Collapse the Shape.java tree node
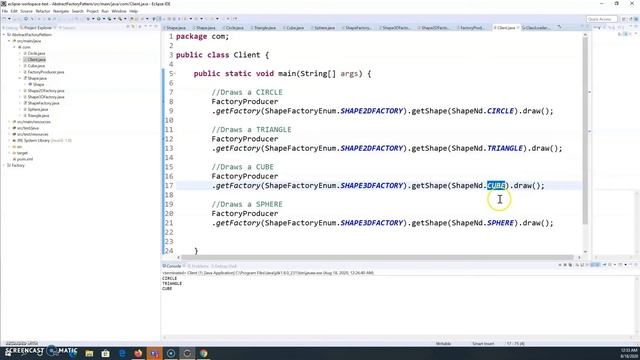This screenshot has height=360, width=640. tap(20, 78)
